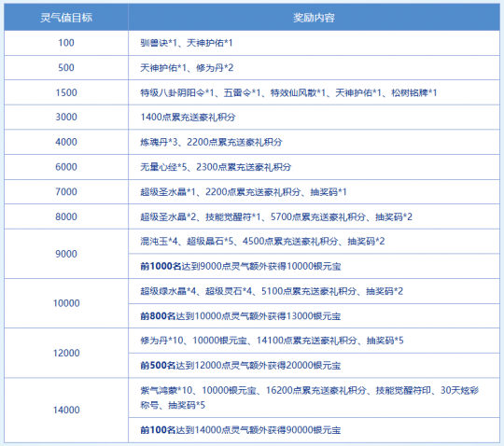Select the 12000 target value cell
This screenshot has height=446, width=504.
tap(66, 353)
